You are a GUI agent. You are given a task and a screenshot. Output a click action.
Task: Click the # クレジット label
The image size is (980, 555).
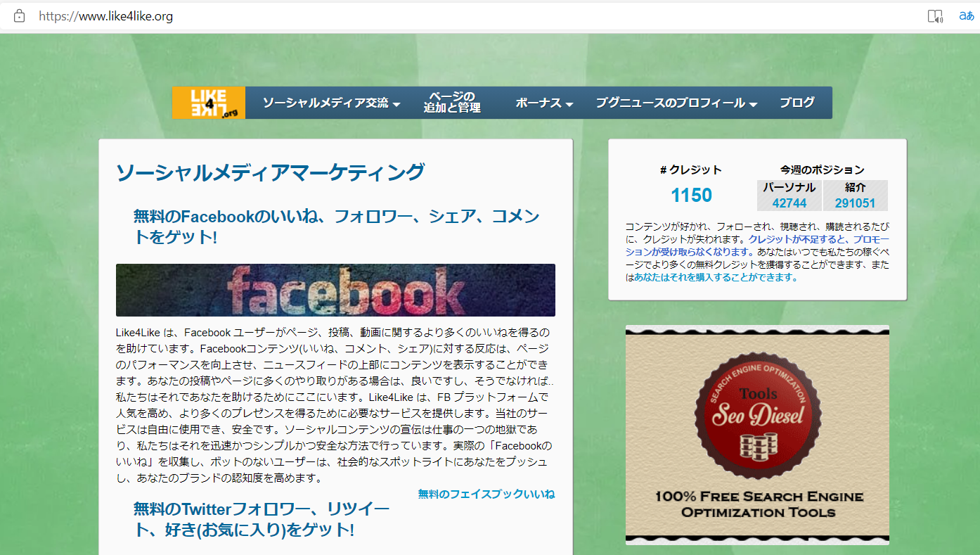[x=691, y=170]
